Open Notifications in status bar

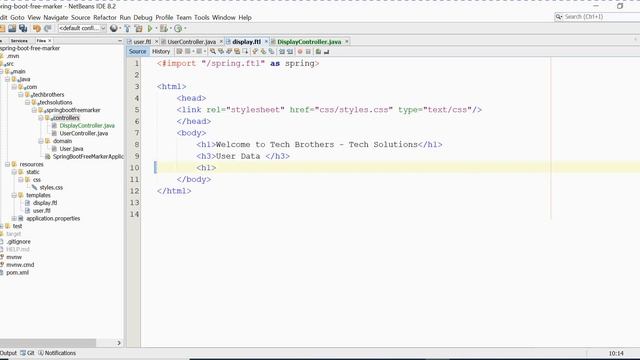(x=57, y=353)
